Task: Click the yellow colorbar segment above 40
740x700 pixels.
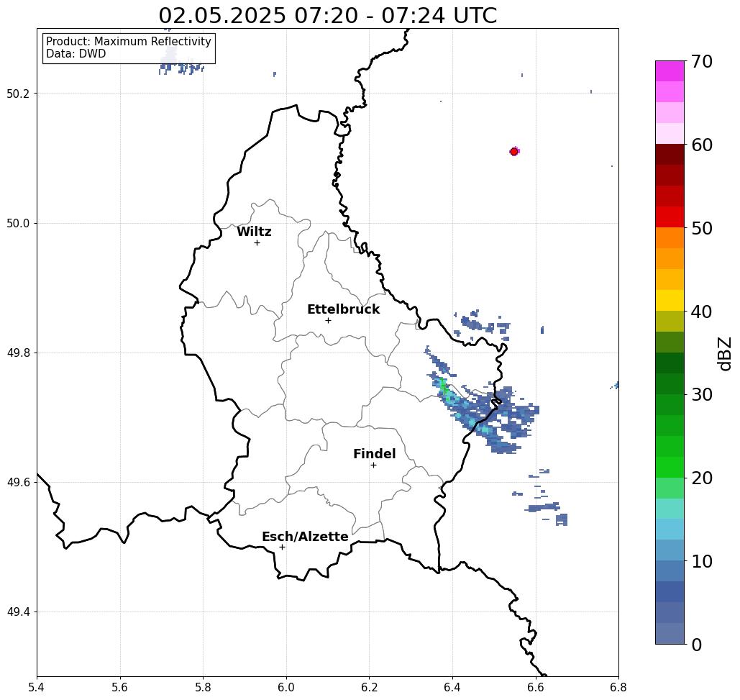Action: pos(670,300)
